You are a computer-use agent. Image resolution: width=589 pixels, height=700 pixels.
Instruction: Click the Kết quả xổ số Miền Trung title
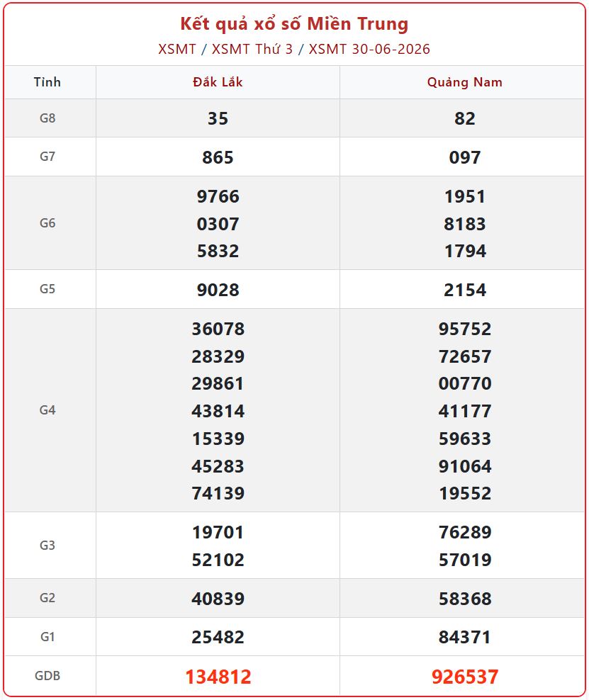point(294,23)
